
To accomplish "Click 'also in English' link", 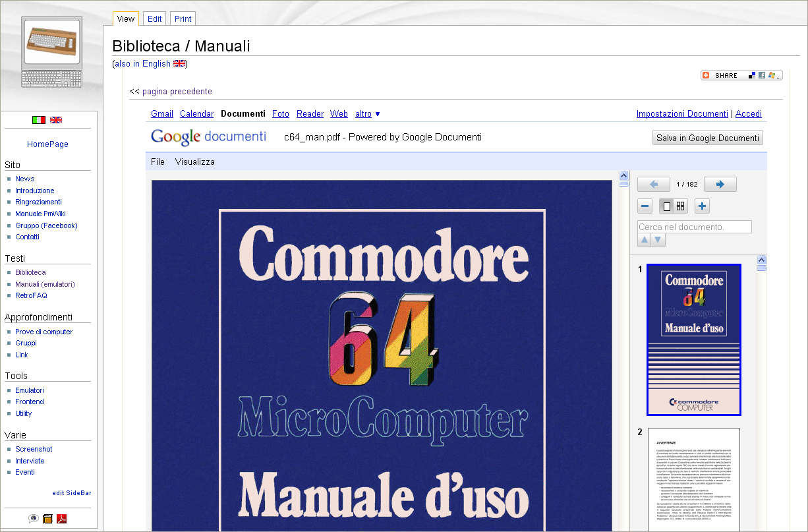I will click(x=142, y=64).
